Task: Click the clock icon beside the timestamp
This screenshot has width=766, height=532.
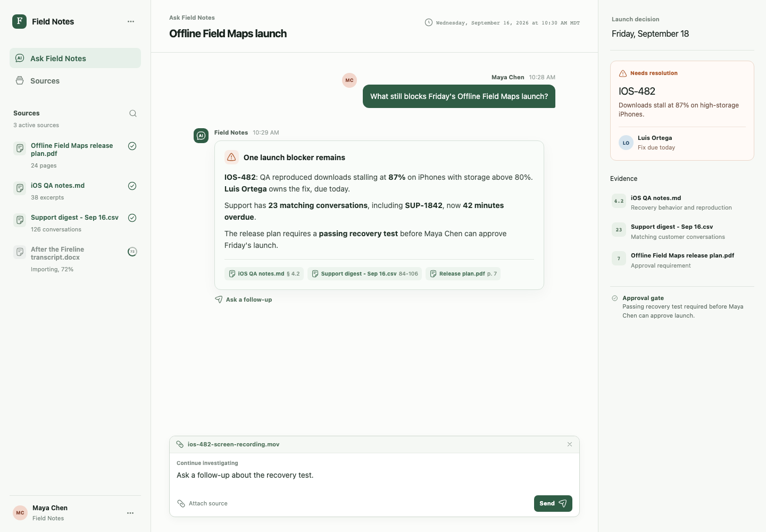Action: tap(429, 22)
